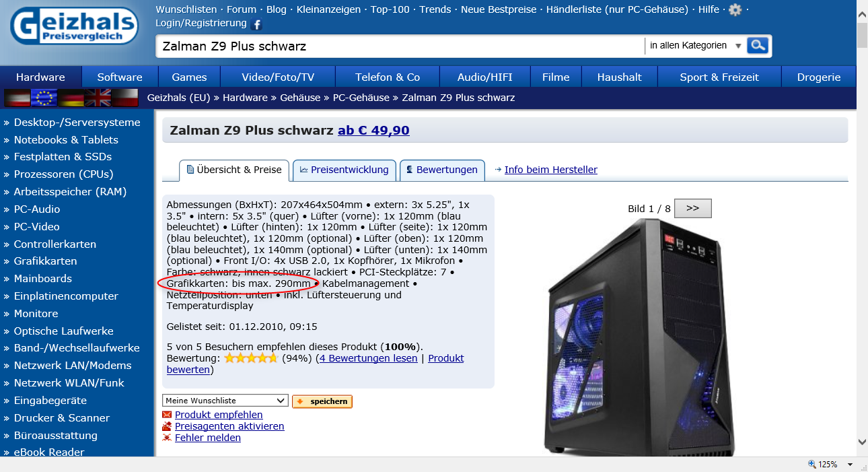Open '4 Bewertungen lesen' link

[x=368, y=358]
